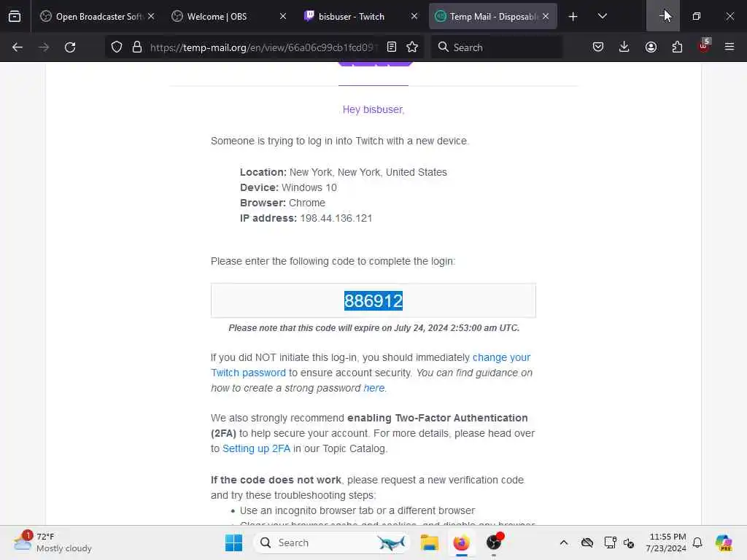Image resolution: width=747 pixels, height=560 pixels.
Task: Open the Firefox account menu
Action: point(651,47)
